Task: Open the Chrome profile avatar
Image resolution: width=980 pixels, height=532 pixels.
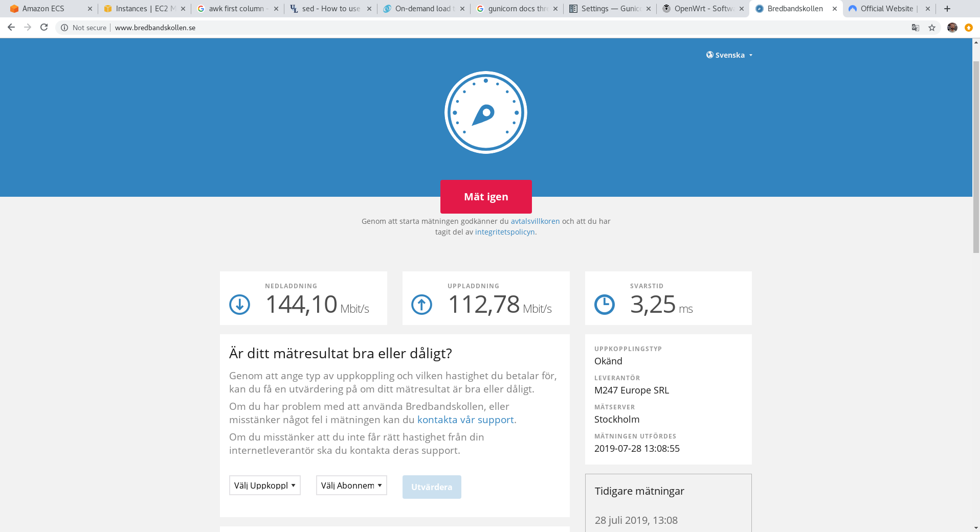Action: (x=952, y=28)
